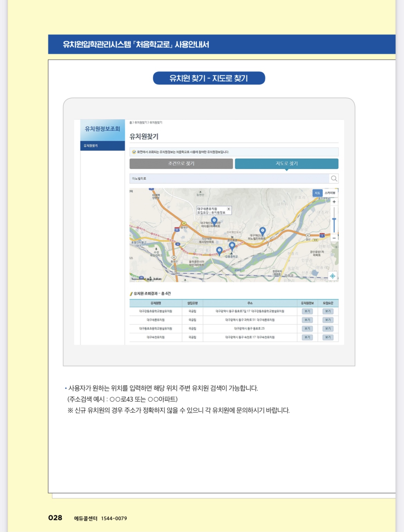View 모집요강 for 대구강동초등학교병설유치원
Viewport: 404px width, 532px height.
click(x=328, y=311)
